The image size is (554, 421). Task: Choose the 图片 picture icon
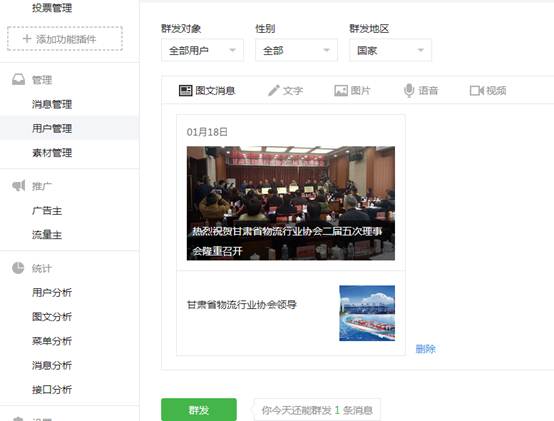point(341,91)
